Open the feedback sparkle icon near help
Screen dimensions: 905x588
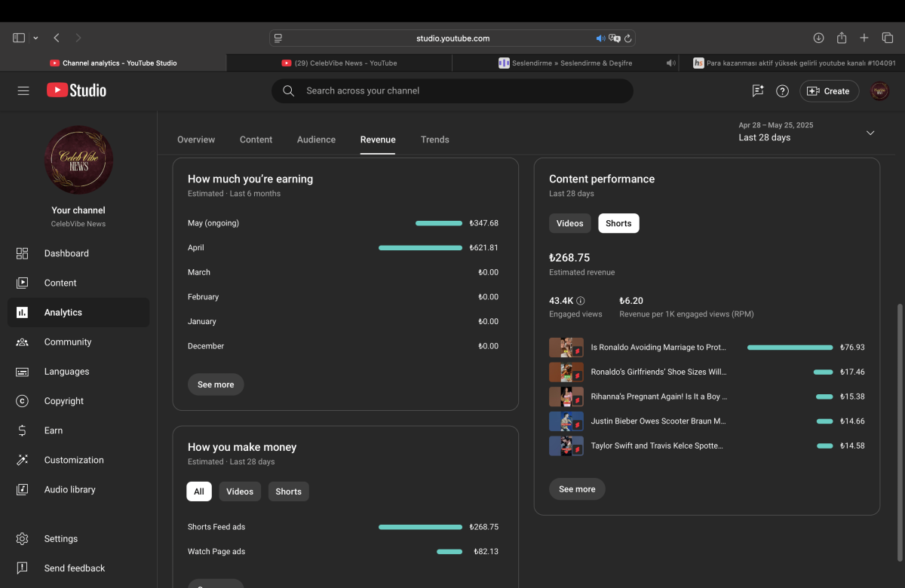(x=758, y=90)
